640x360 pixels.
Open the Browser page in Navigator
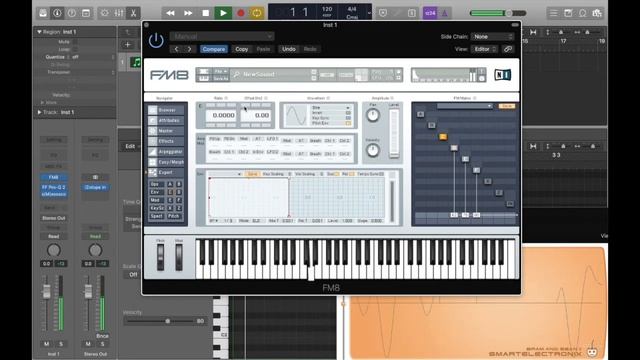[x=165, y=110]
